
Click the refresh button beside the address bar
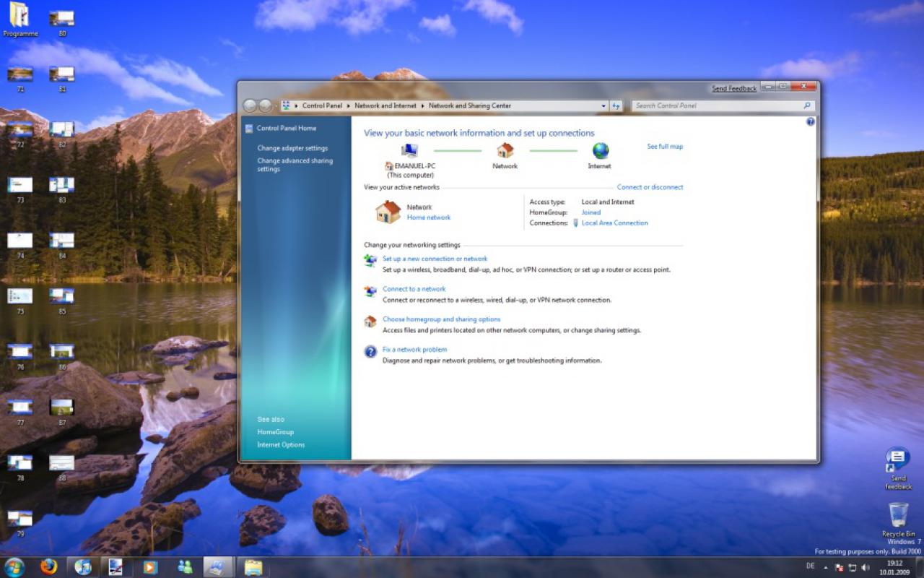[x=616, y=105]
